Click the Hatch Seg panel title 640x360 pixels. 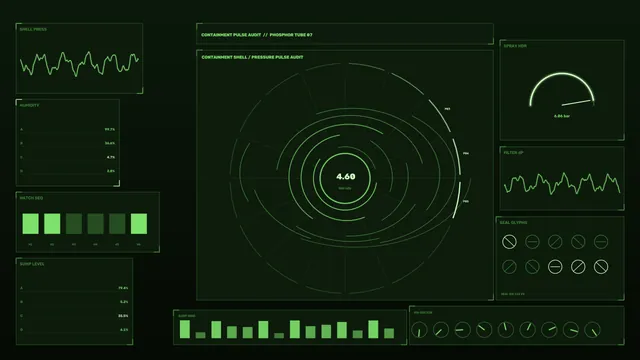[x=31, y=198]
